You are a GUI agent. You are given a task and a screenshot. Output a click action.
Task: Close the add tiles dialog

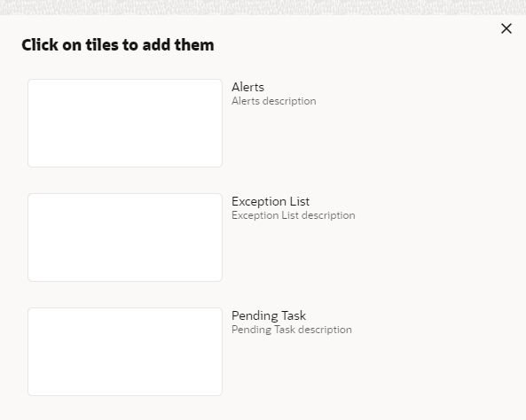click(x=506, y=28)
